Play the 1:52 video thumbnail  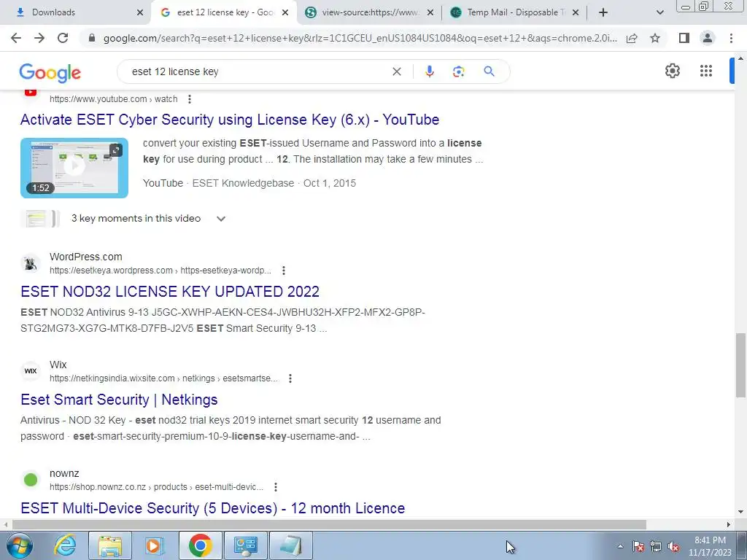click(x=74, y=168)
